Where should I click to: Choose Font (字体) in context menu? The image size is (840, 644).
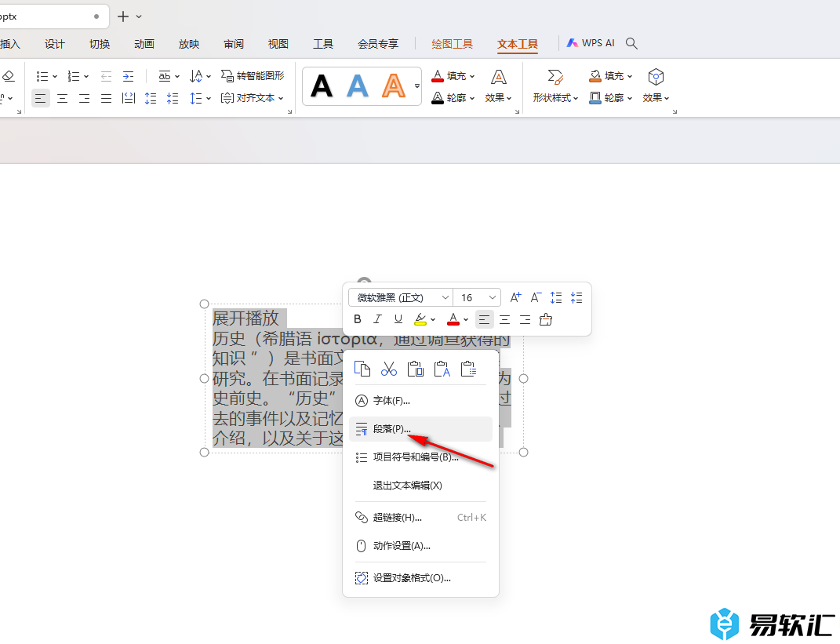(x=420, y=401)
